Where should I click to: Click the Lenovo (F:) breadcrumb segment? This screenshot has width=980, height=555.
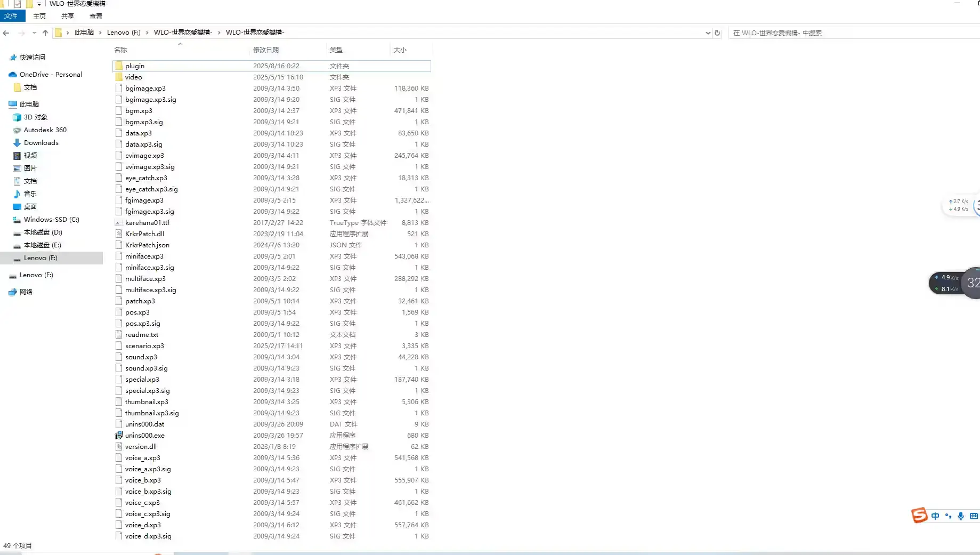click(124, 33)
